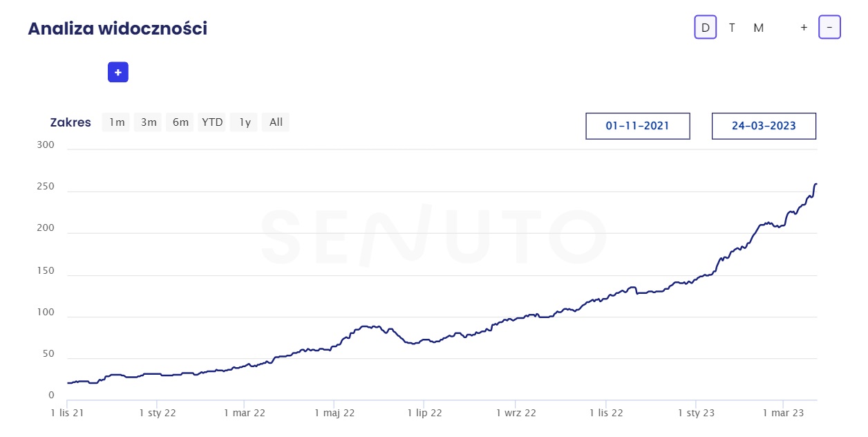Click the blue plus add button
Screen dimensions: 868x437
pyautogui.click(x=118, y=72)
